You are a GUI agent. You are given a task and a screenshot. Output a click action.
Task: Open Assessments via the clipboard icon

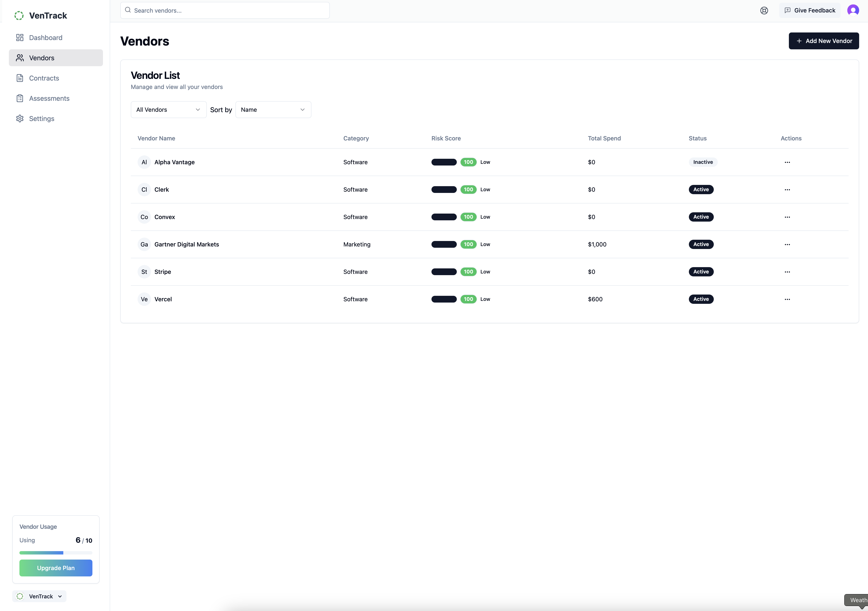20,98
